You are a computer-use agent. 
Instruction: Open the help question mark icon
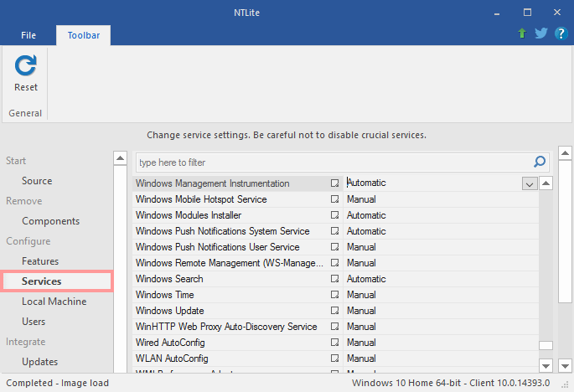coord(561,34)
